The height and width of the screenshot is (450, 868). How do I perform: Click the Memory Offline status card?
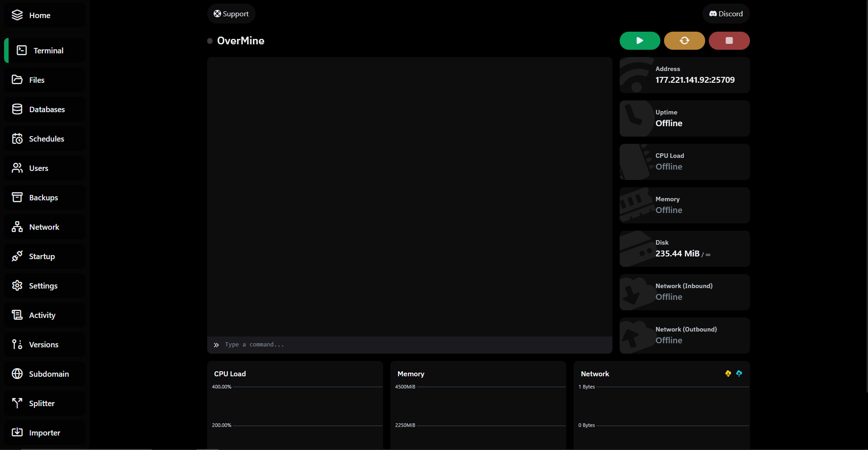tap(684, 205)
